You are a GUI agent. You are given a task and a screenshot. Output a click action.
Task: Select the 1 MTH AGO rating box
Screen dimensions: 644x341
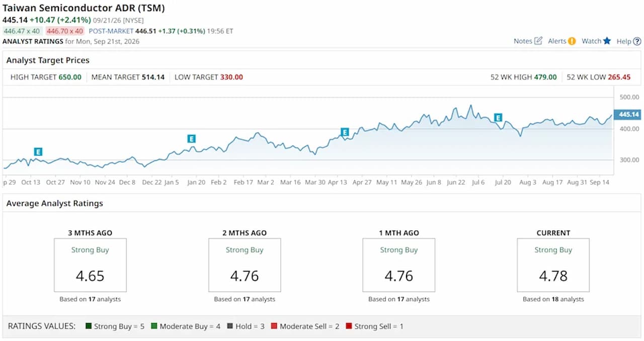coord(399,265)
